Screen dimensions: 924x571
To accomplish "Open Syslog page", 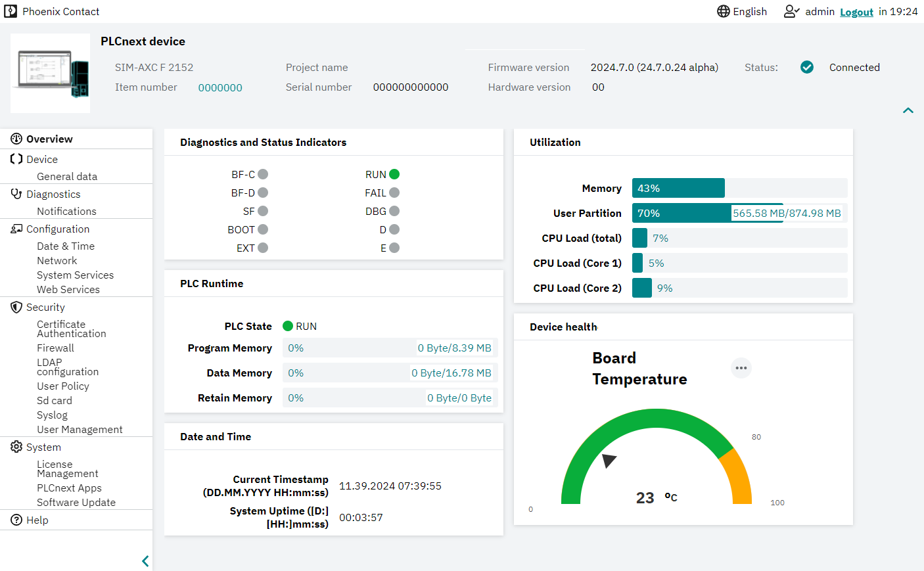I will (x=53, y=415).
